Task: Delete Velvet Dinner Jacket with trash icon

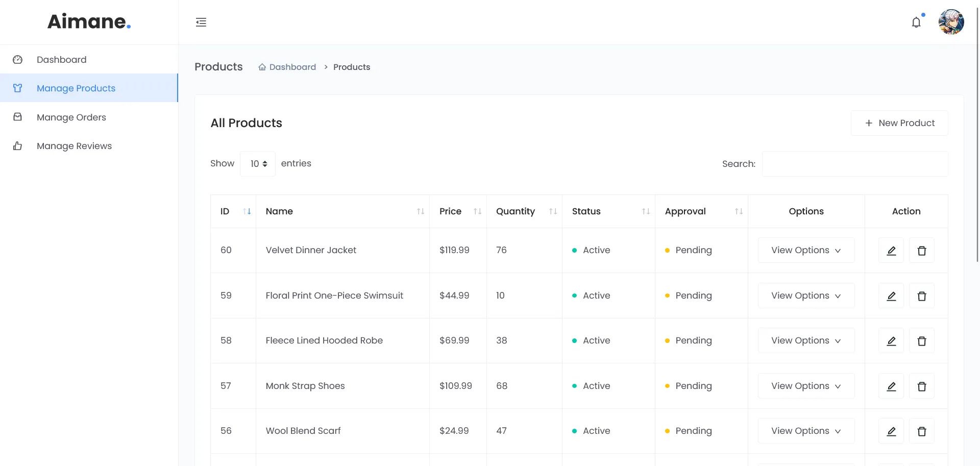Action: (x=922, y=250)
